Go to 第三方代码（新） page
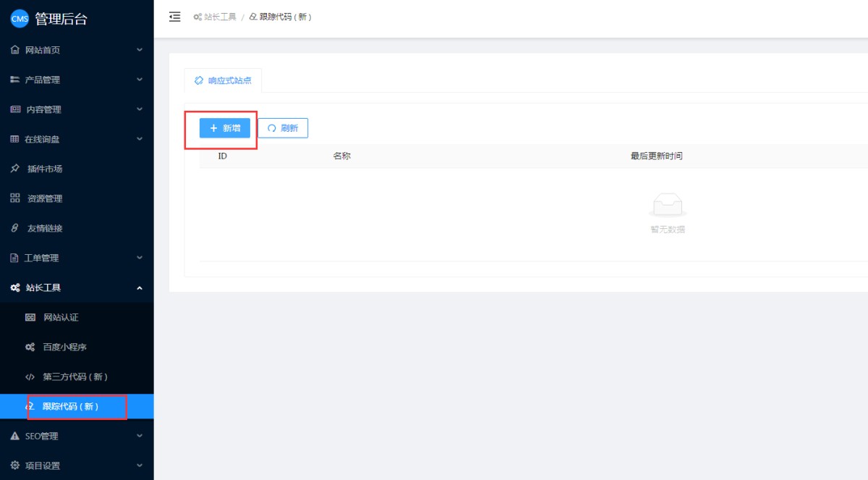The height and width of the screenshot is (480, 868). pyautogui.click(x=75, y=376)
